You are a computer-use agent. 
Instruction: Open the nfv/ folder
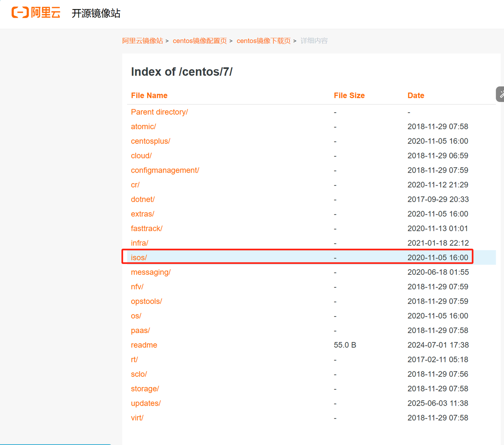click(x=137, y=287)
